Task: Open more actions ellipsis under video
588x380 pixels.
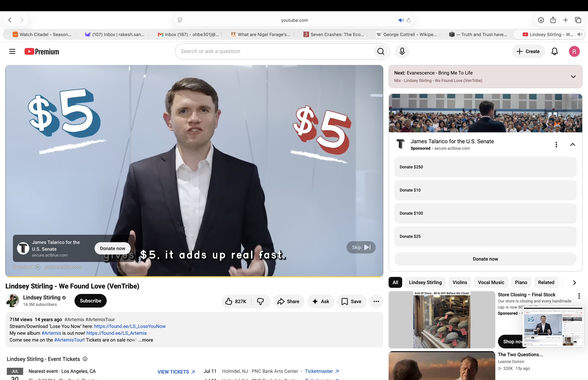Action: point(376,301)
